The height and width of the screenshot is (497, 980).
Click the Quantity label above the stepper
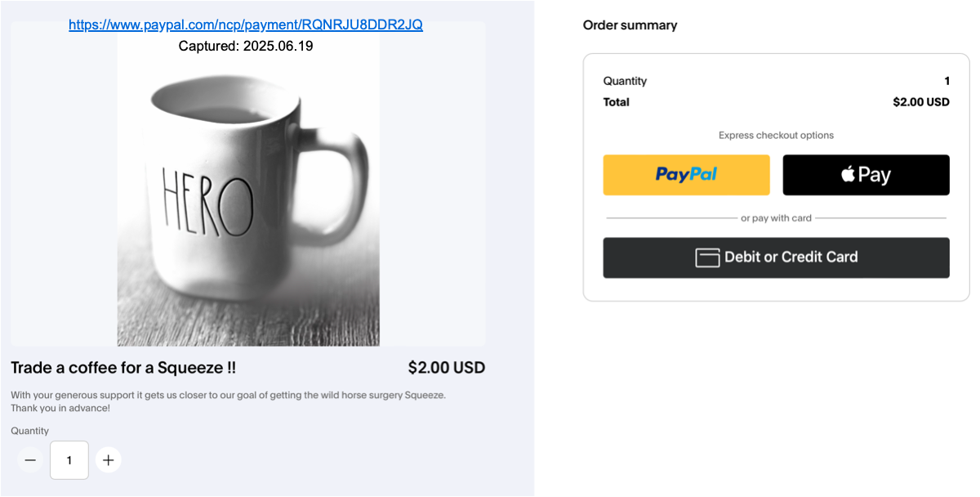pyautogui.click(x=30, y=431)
